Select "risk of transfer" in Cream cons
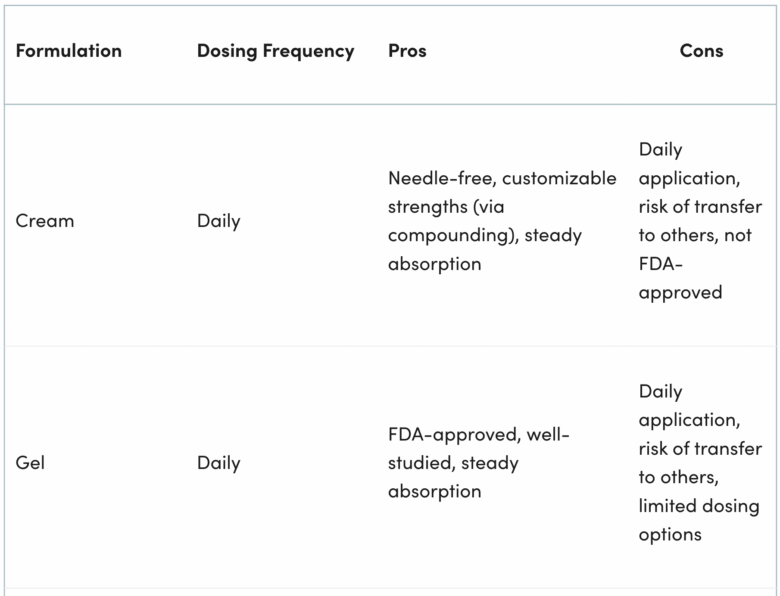The width and height of the screenshot is (780, 596). click(x=700, y=207)
